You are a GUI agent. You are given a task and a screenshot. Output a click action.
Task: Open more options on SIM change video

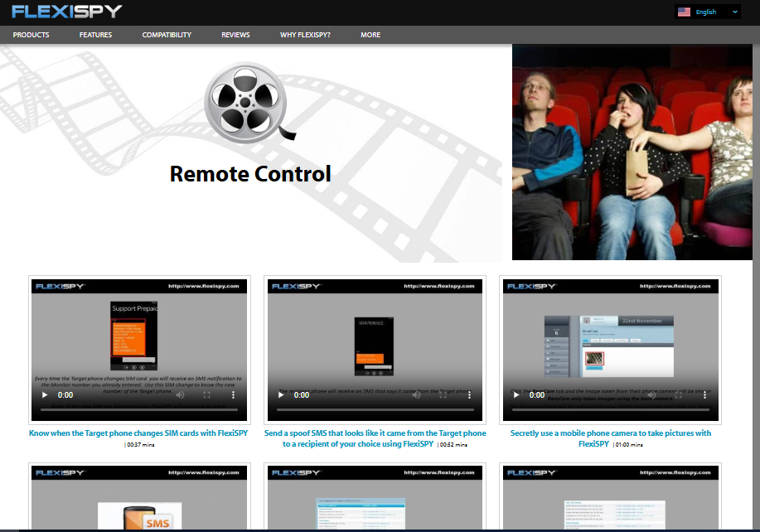pyautogui.click(x=233, y=395)
